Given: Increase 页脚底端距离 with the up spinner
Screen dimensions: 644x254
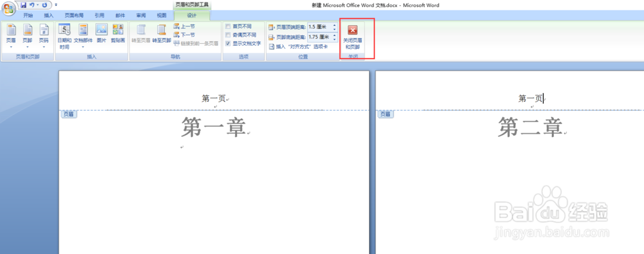Looking at the screenshot, I should click(x=334, y=35).
